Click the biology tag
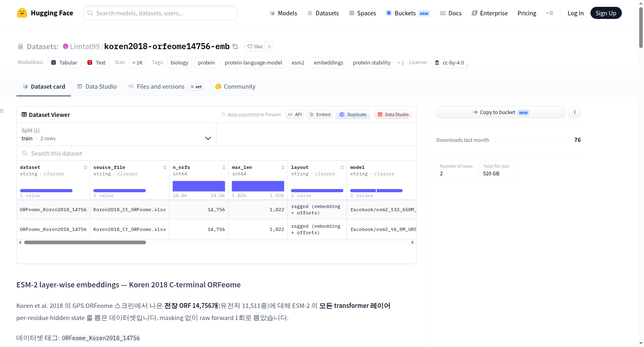This screenshot has width=644, height=347. [180, 62]
